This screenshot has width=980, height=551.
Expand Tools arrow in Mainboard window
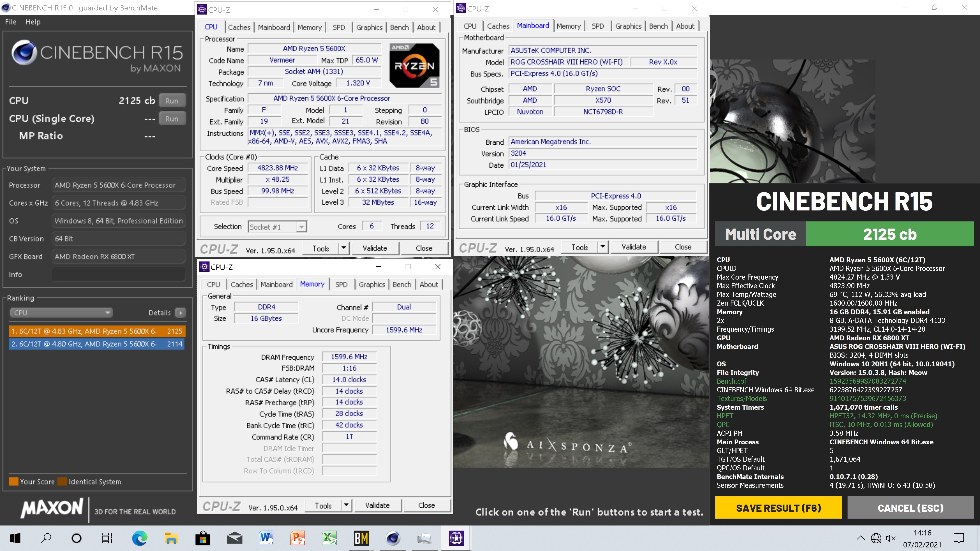(603, 247)
